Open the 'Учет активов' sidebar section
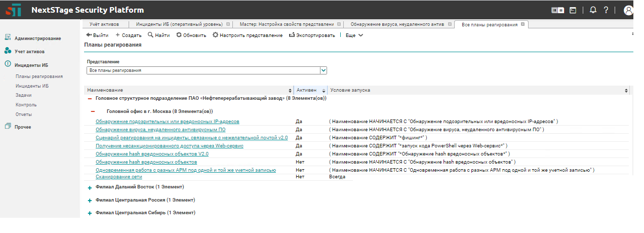 click(24, 51)
